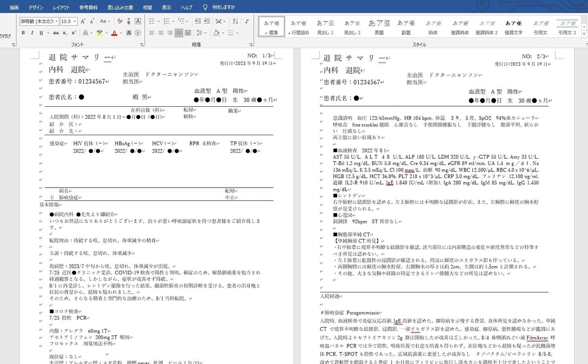Apply the 強調太字 style
This screenshot has width=588, height=364.
coord(514,27)
